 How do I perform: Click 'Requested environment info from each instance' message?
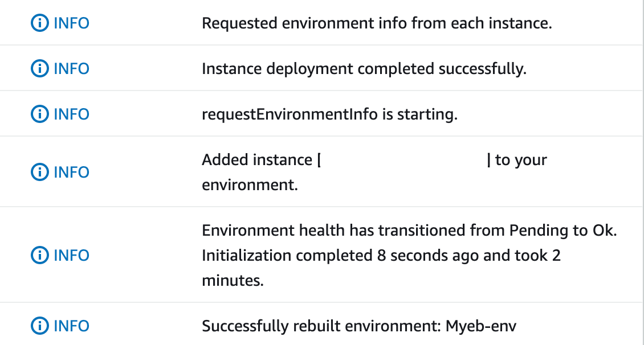point(377,23)
